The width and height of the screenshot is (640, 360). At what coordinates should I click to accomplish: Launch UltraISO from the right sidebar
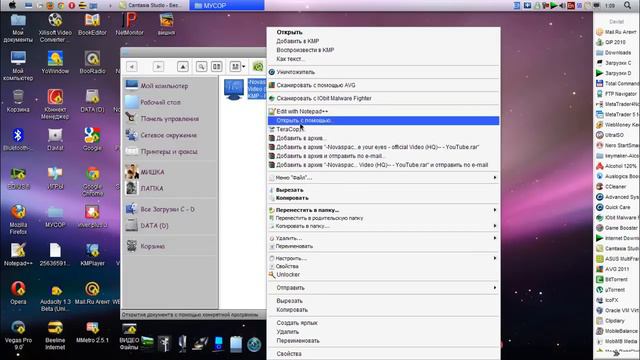[610, 135]
